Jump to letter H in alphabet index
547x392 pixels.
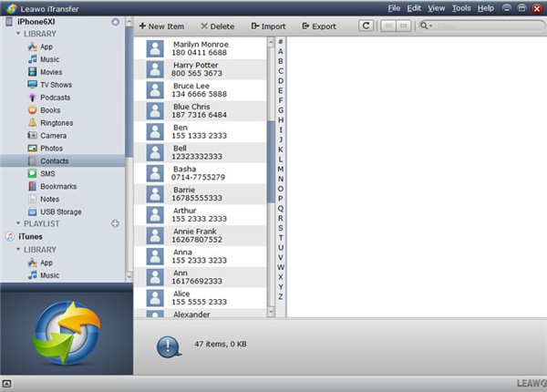281,120
